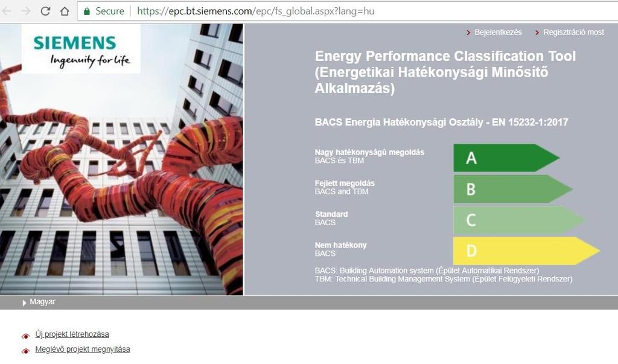618x364 pixels.
Task: Expand the Magyar language selector triangle
Action: pos(24,302)
